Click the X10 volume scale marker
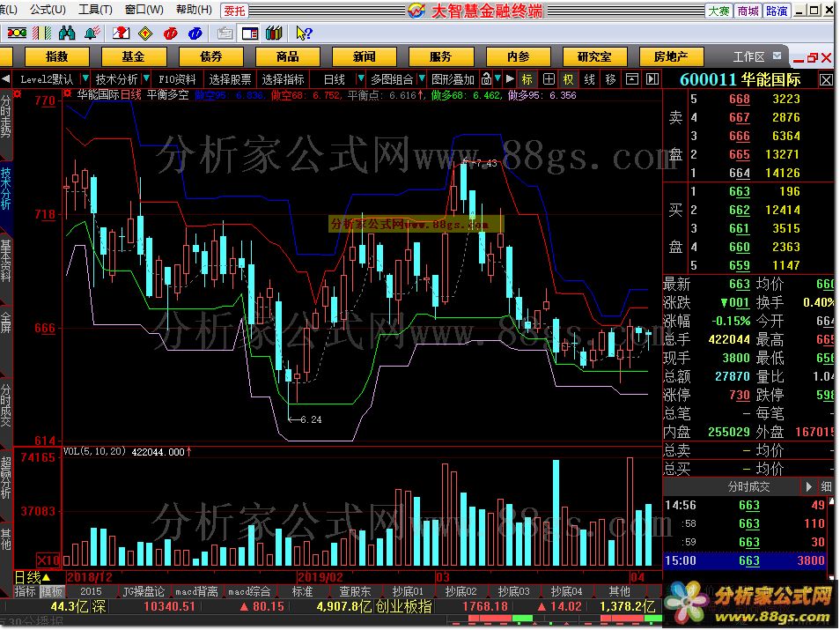Viewport: 840px width, 630px height. (x=48, y=560)
